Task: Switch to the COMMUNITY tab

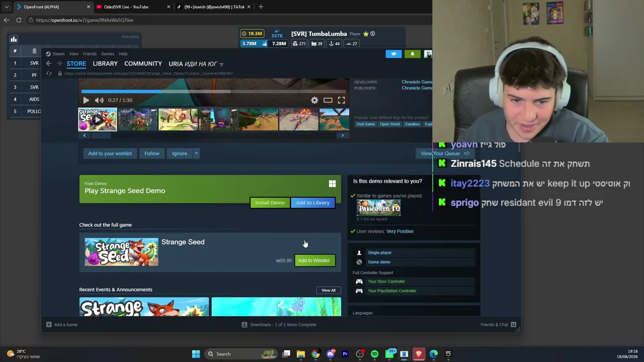Action: pyautogui.click(x=143, y=64)
